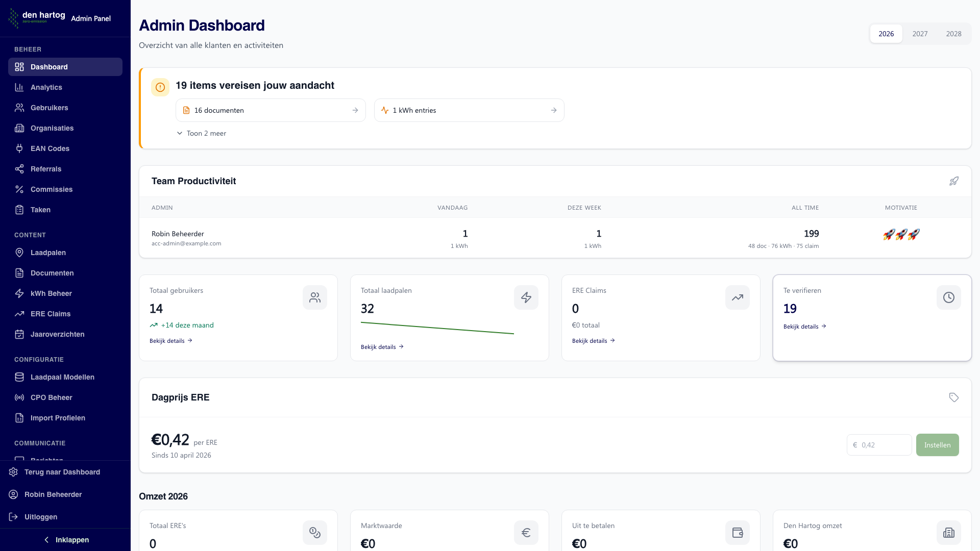Bekijk details on Totaal gebruikers card
This screenshot has width=980, height=551.
[171, 341]
